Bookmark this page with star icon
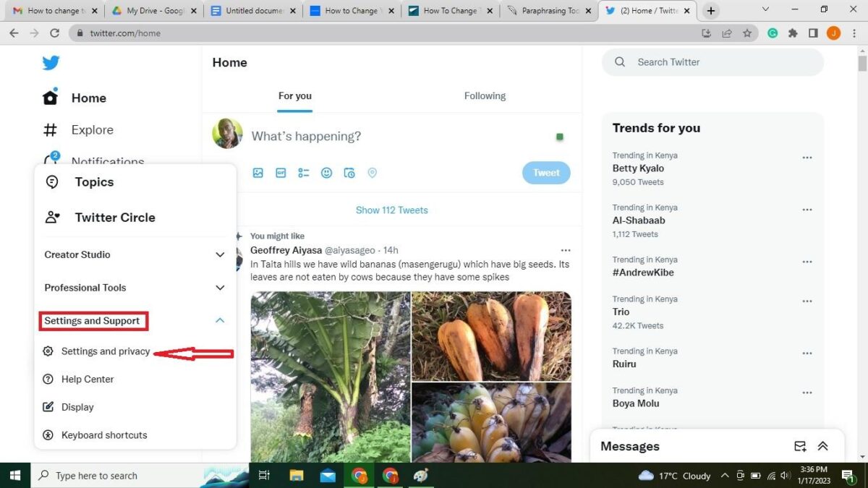Viewport: 868px width, 488px height. click(747, 33)
